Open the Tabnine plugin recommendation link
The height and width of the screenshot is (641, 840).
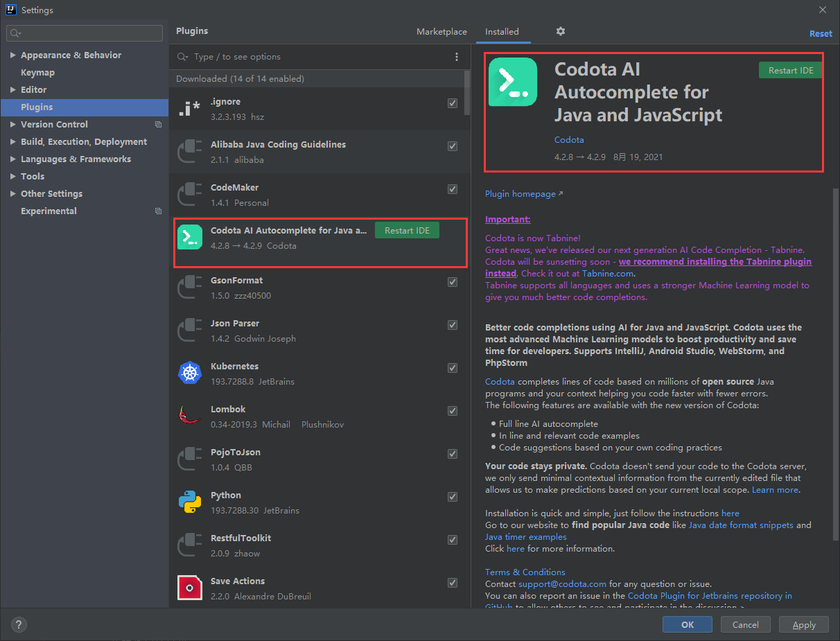tap(648, 267)
